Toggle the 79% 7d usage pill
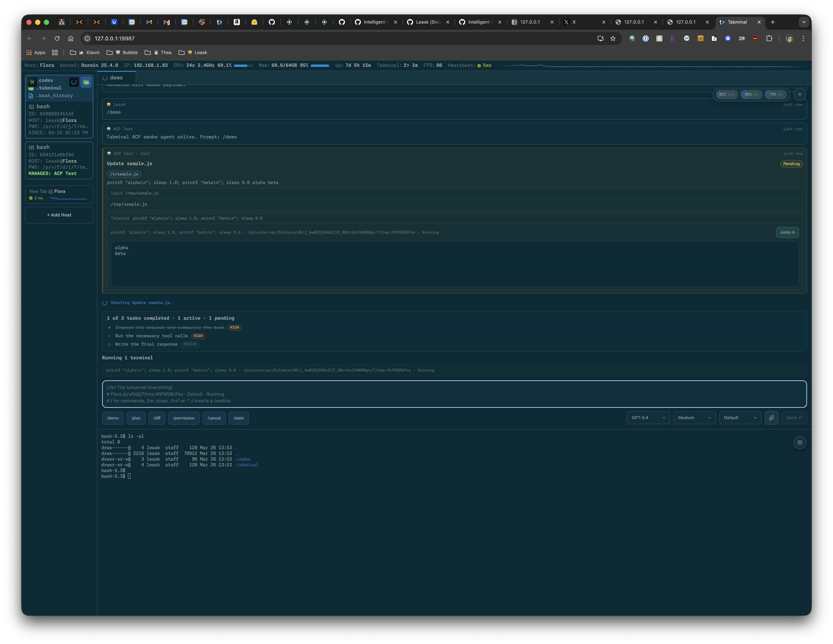Image resolution: width=833 pixels, height=644 pixels. 775,94
